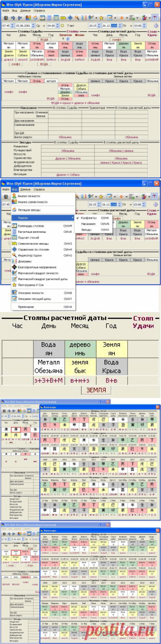Click the magnifier icon in the topmost toolbar
This screenshot has height=644, width=161.
[x=77, y=18]
